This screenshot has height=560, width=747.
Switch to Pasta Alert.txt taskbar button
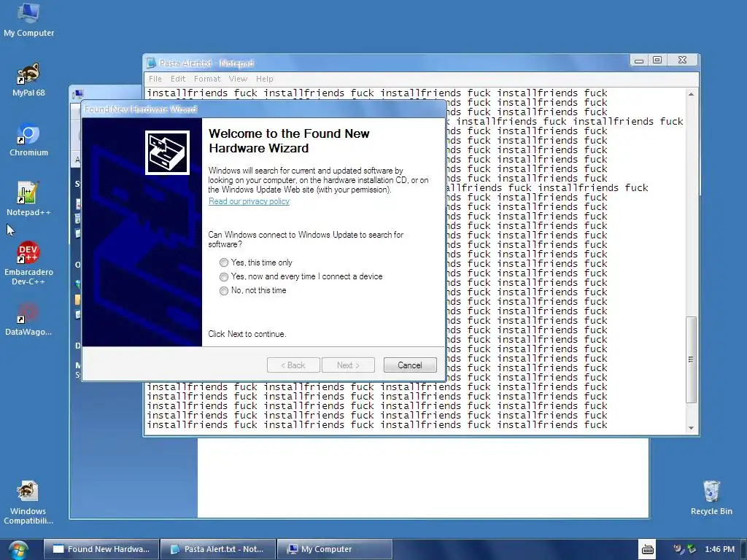pyautogui.click(x=217, y=549)
